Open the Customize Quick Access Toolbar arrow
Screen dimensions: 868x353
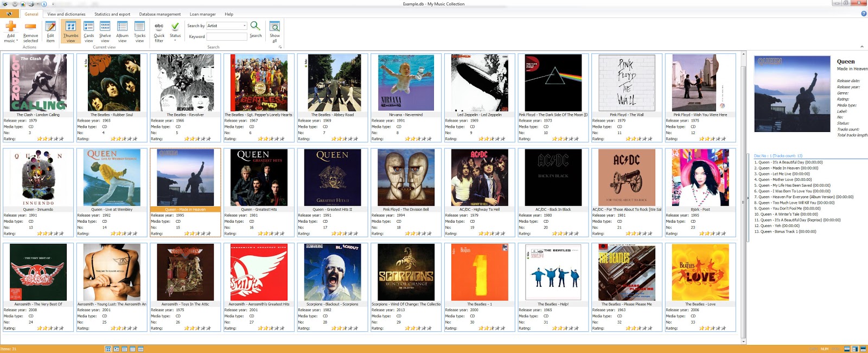[53, 4]
